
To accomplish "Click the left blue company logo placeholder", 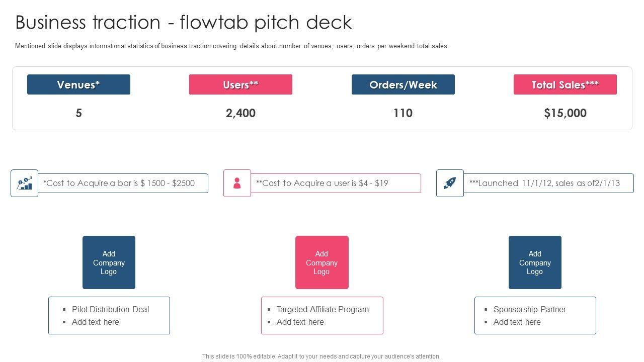I will click(109, 262).
